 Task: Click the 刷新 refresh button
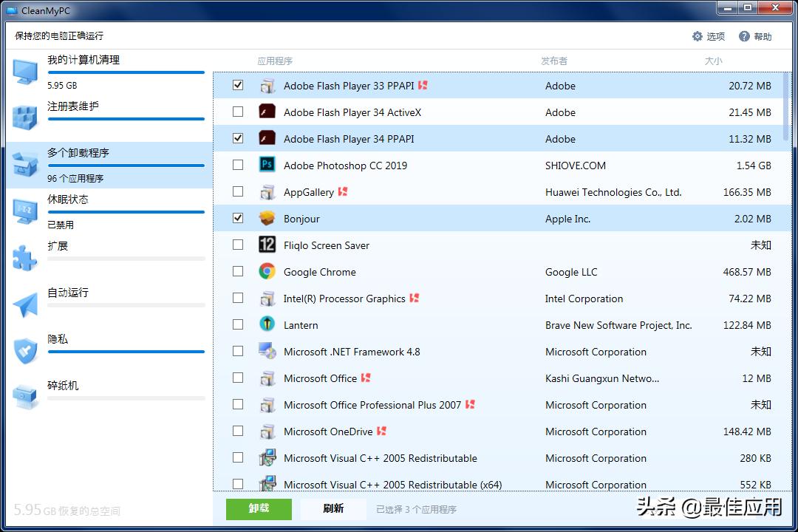[333, 509]
